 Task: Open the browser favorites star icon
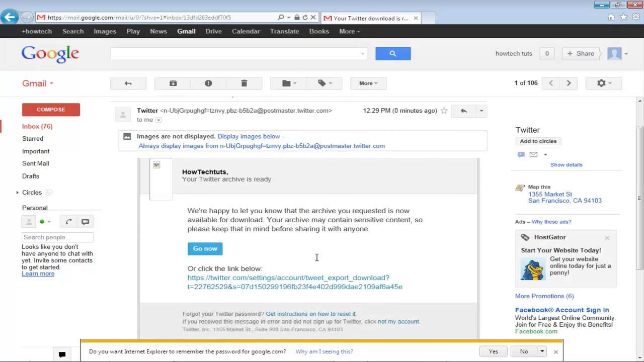click(x=623, y=17)
